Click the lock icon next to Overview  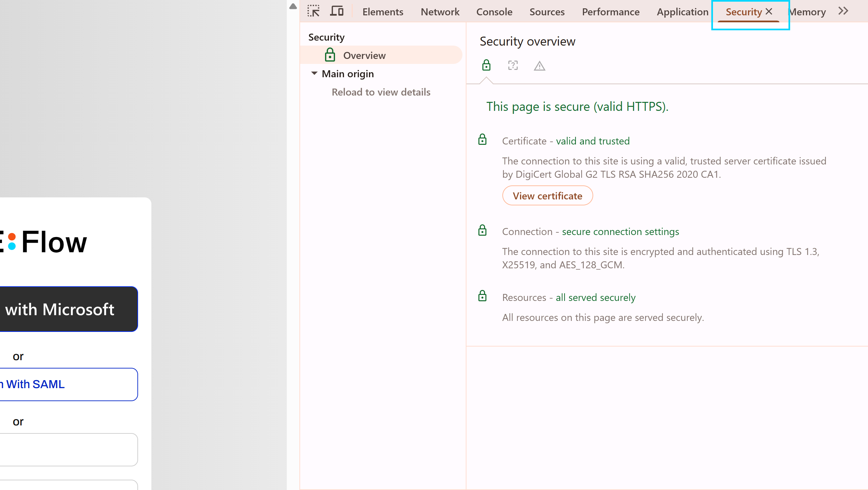tap(330, 55)
